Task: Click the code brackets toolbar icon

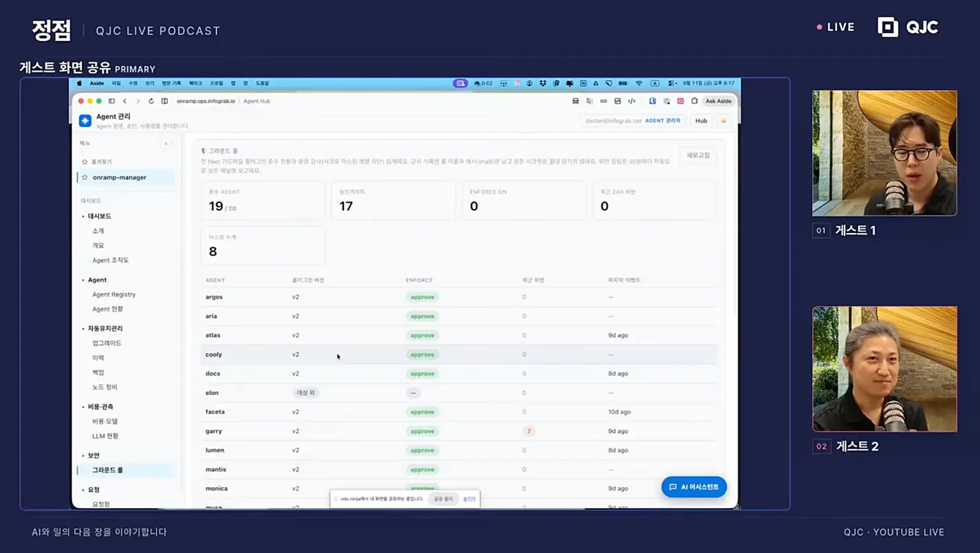Action: (631, 101)
